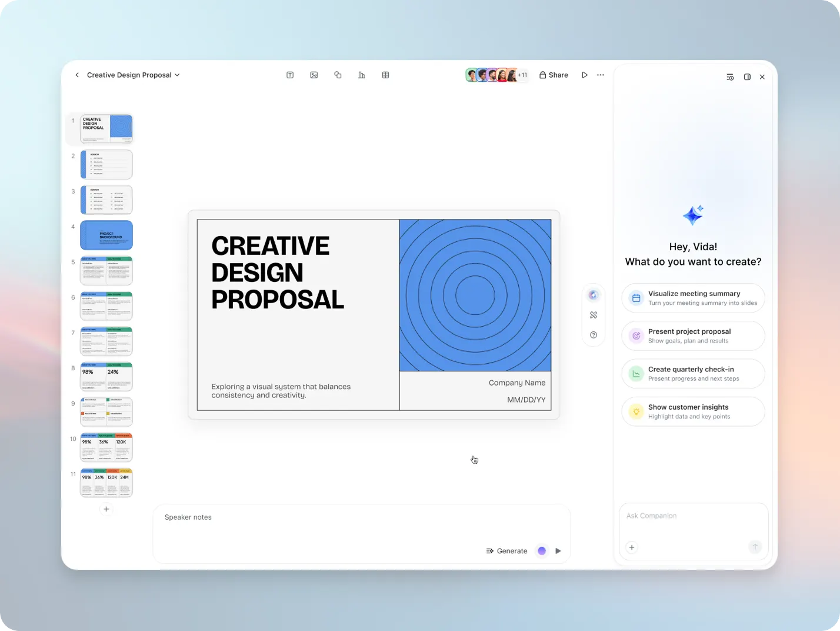Send the Companion message arrow

[x=755, y=547]
